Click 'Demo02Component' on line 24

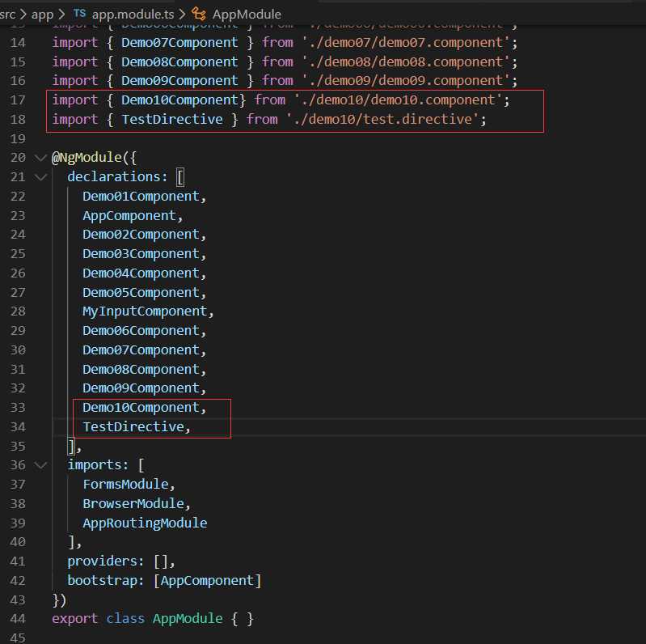coord(141,235)
